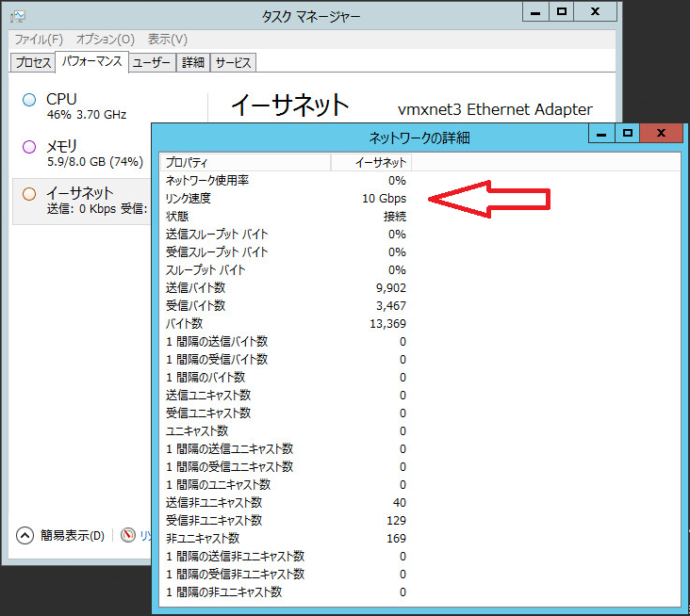The image size is (690, 616).
Task: Select the 受信スループット バイト row
Action: point(286,252)
